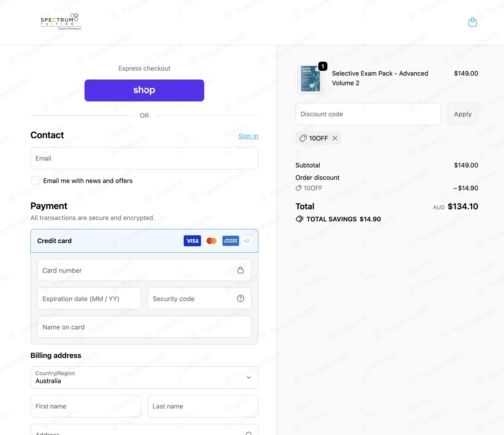504x435 pixels.
Task: Focus the Expiration date field
Action: click(89, 298)
